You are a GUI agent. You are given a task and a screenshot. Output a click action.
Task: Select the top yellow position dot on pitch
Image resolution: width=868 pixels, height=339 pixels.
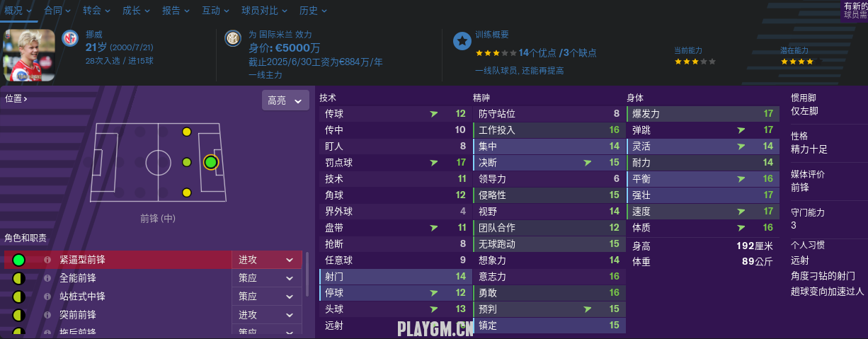(x=186, y=132)
